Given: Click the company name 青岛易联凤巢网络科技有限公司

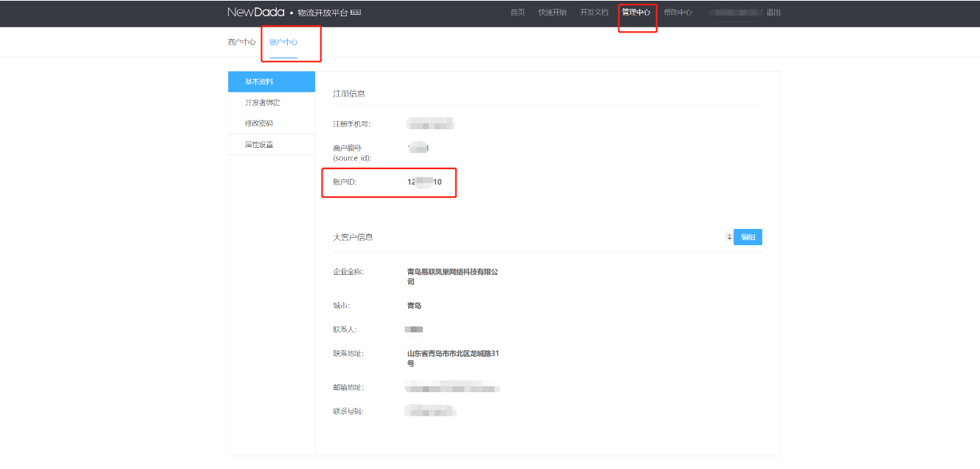Looking at the screenshot, I should click(452, 277).
